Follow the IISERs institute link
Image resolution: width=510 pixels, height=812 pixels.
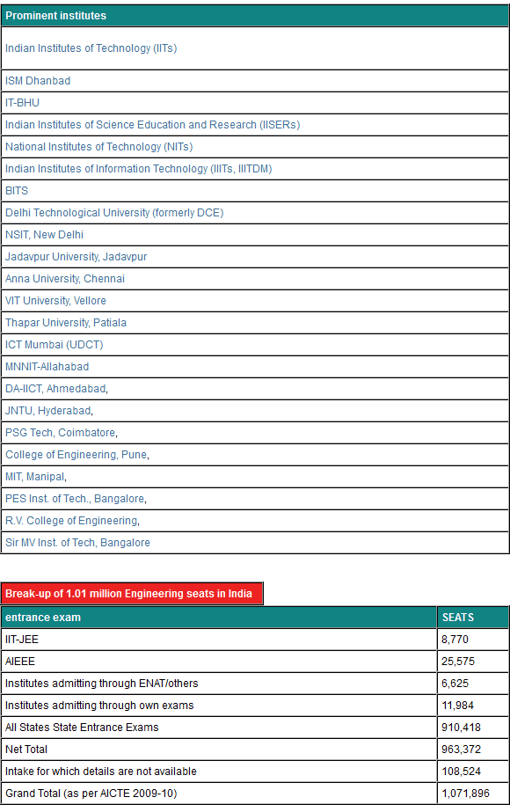click(x=153, y=125)
